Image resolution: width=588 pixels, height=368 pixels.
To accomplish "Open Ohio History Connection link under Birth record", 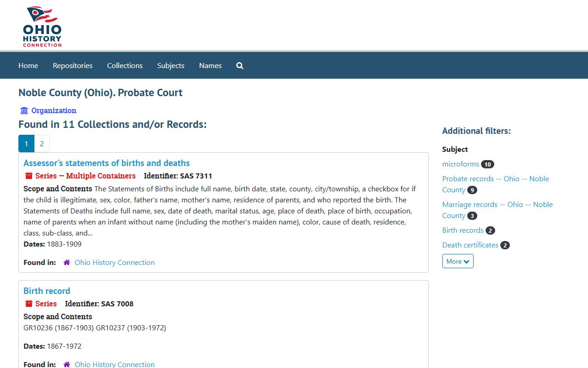I will point(115,364).
